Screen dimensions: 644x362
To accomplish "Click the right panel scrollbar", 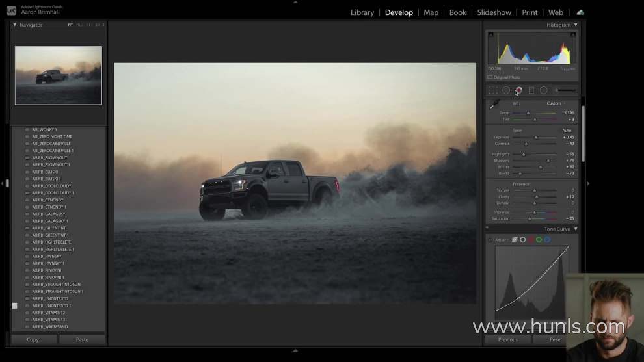I will tap(582, 133).
